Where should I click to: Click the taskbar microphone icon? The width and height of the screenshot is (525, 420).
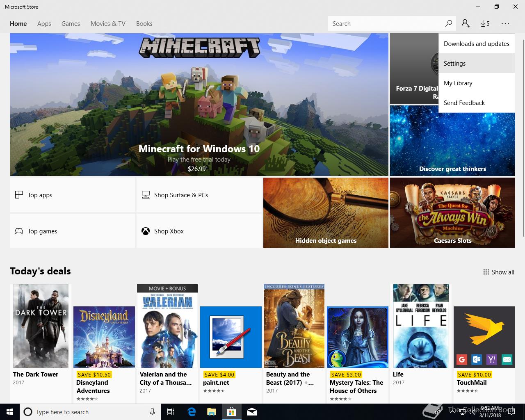pyautogui.click(x=152, y=412)
